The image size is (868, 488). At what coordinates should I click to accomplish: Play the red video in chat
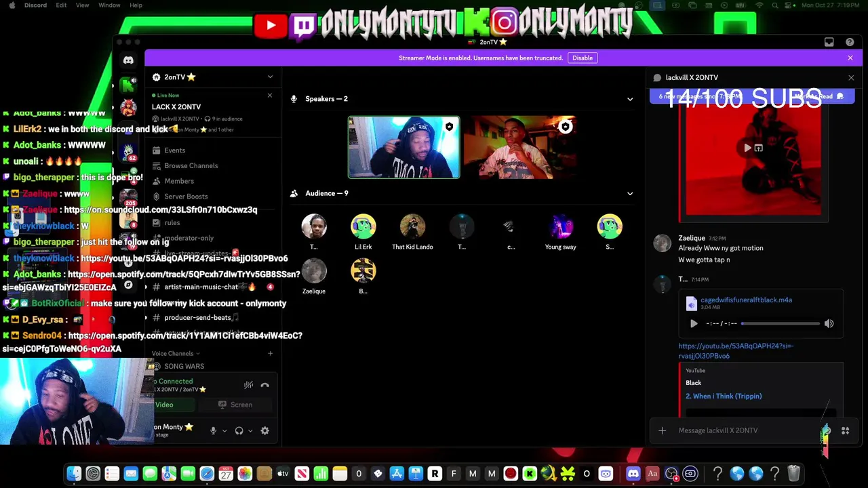pos(747,148)
